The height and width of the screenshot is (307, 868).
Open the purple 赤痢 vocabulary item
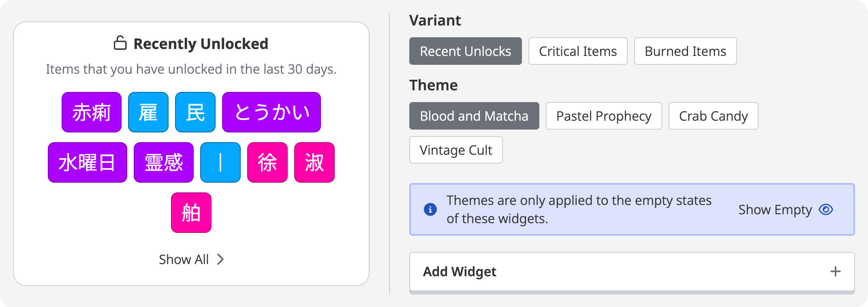tap(92, 112)
